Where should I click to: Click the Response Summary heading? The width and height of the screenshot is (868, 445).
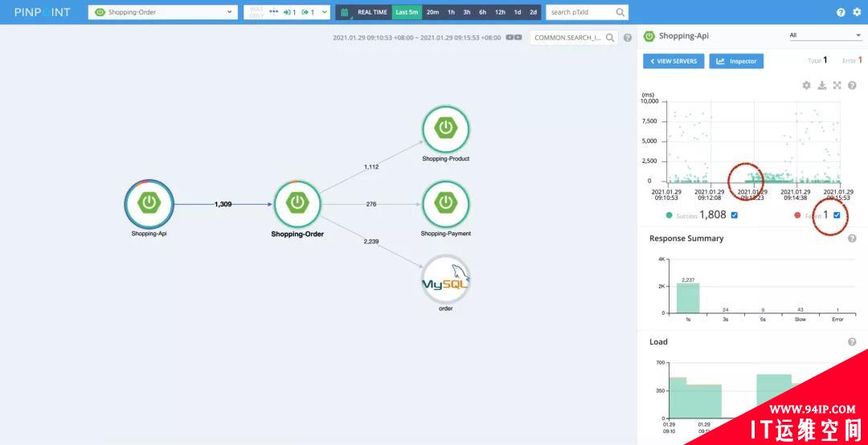[686, 239]
